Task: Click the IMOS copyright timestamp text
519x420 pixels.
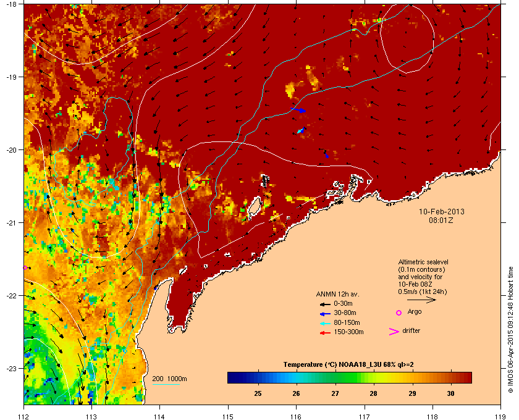Action: (x=510, y=330)
